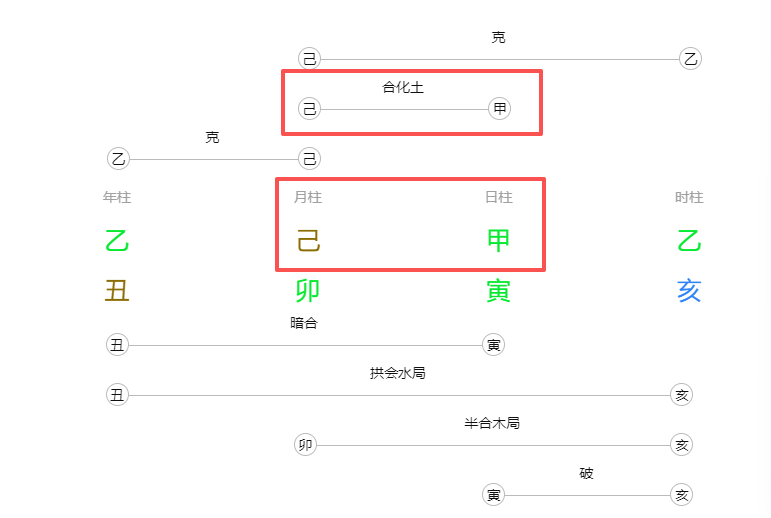771x518 pixels.
Task: Click the circled 乙 node at top right
Action: (x=690, y=59)
